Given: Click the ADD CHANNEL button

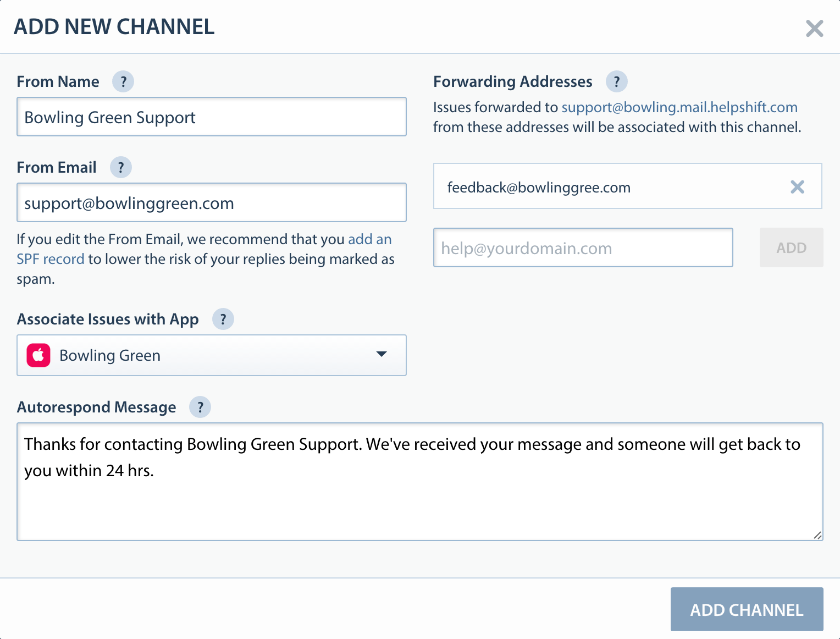Looking at the screenshot, I should click(x=747, y=609).
